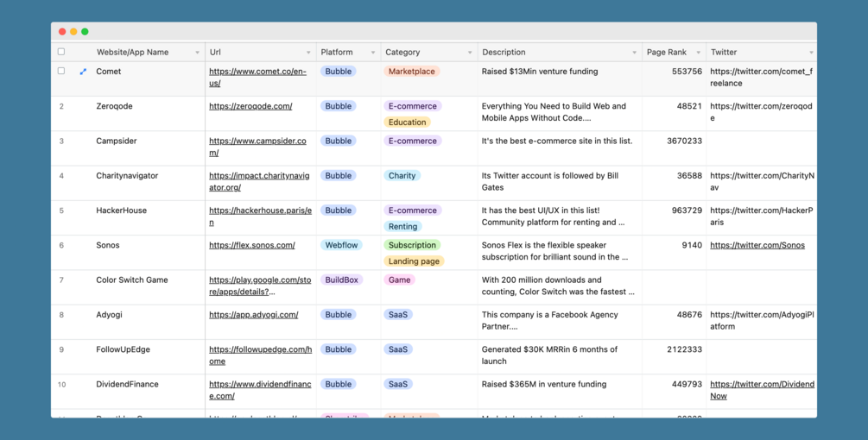
Task: Select the Renting tag in HackerHouse row
Action: (402, 227)
